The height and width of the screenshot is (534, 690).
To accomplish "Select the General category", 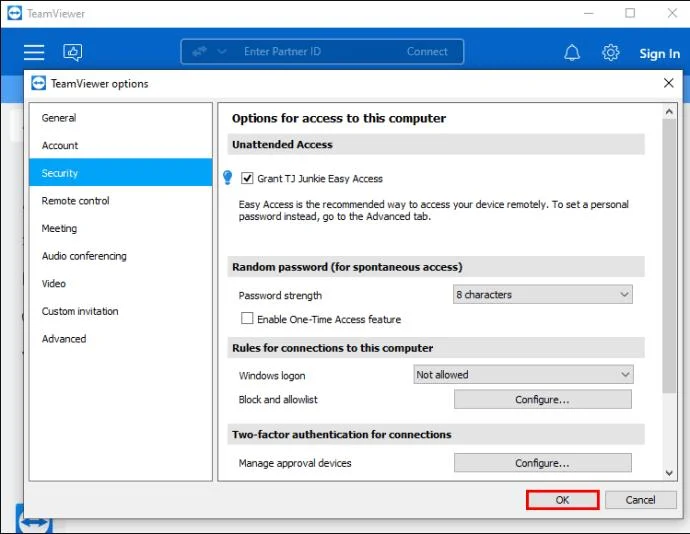I will click(x=121, y=118).
